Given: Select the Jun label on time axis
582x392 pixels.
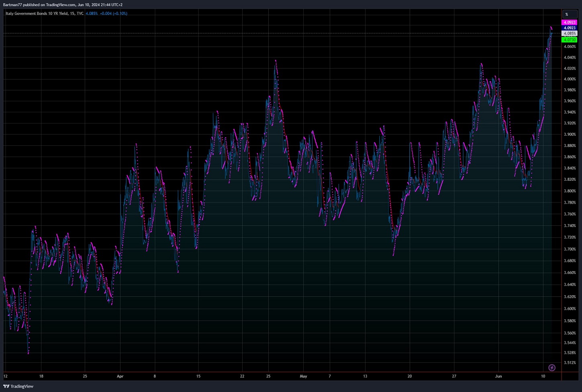Looking at the screenshot, I should (x=498, y=376).
